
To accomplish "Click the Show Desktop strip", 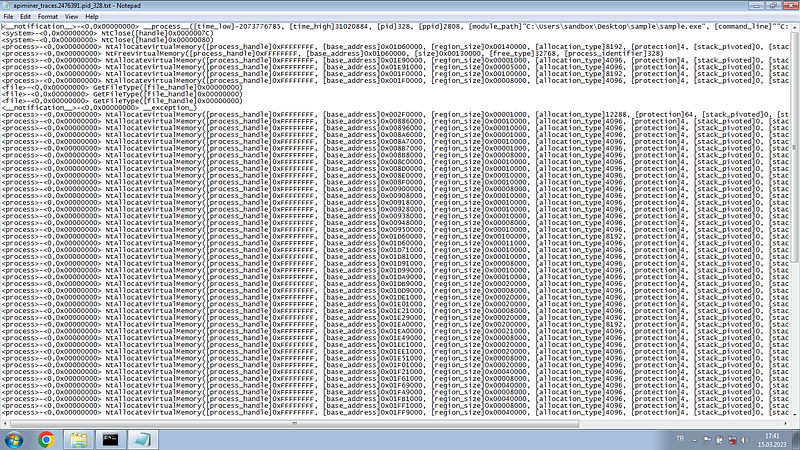I will 796,440.
